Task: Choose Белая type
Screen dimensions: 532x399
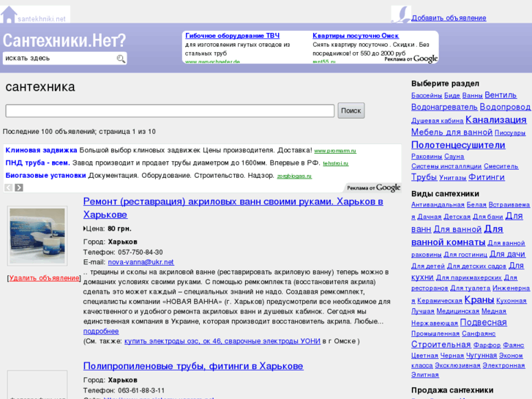Action: pyautogui.click(x=476, y=205)
